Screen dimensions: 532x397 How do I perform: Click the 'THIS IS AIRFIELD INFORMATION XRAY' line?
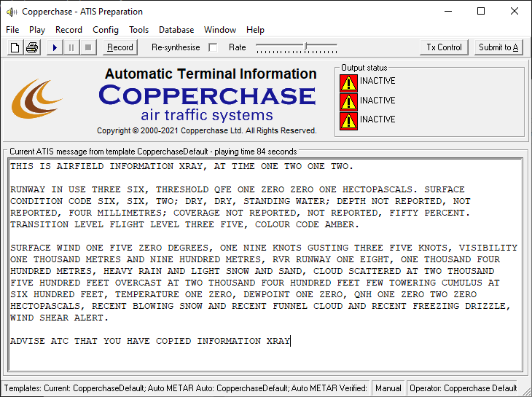click(181, 166)
